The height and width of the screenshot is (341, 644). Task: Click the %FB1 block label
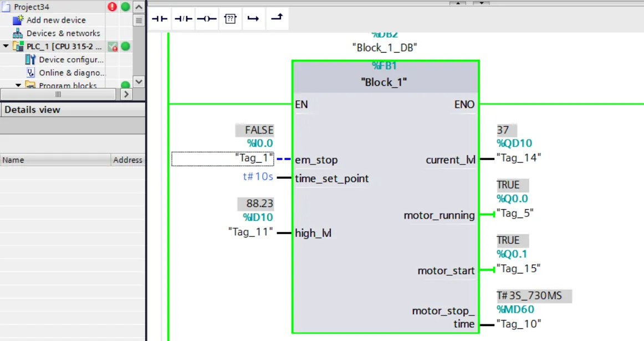[385, 65]
